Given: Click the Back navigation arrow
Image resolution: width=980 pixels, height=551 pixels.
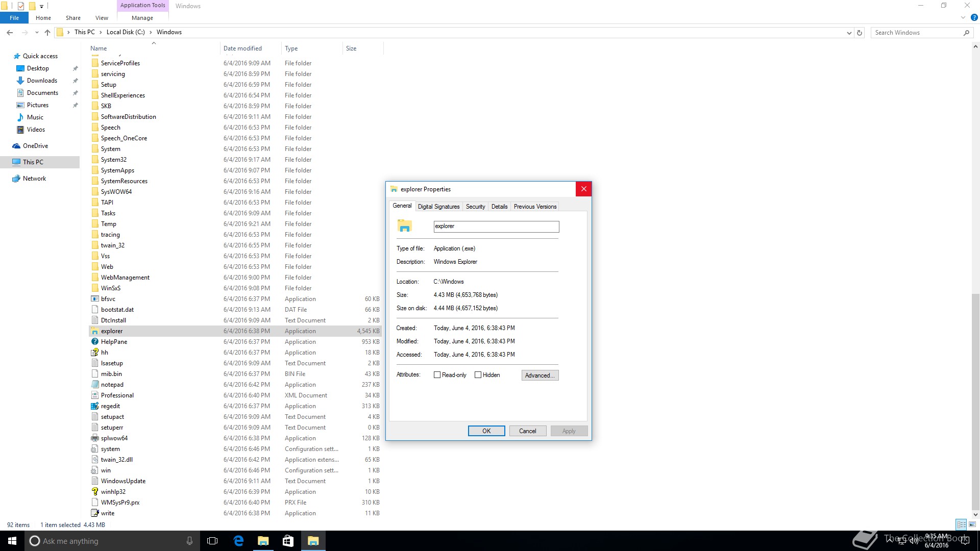Looking at the screenshot, I should click(x=10, y=32).
